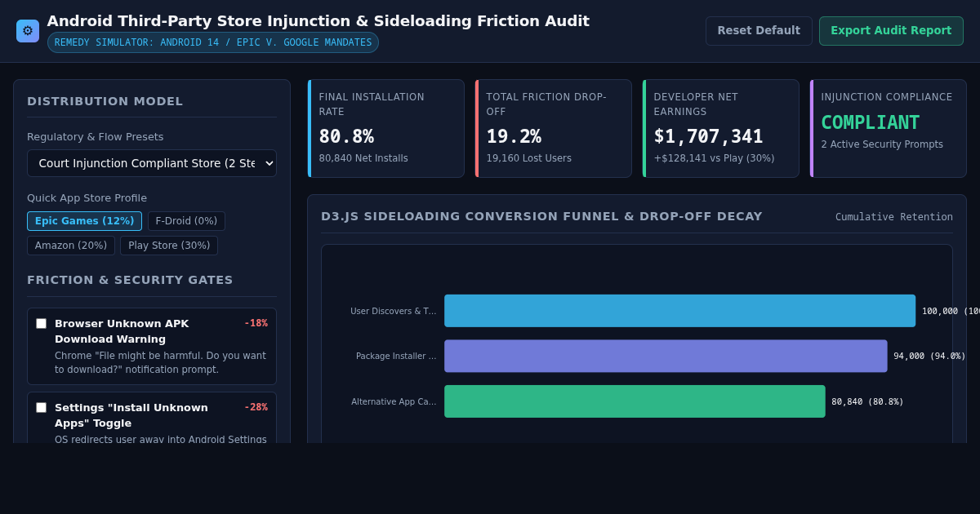Choose the Play Store (30%) profile

point(169,246)
